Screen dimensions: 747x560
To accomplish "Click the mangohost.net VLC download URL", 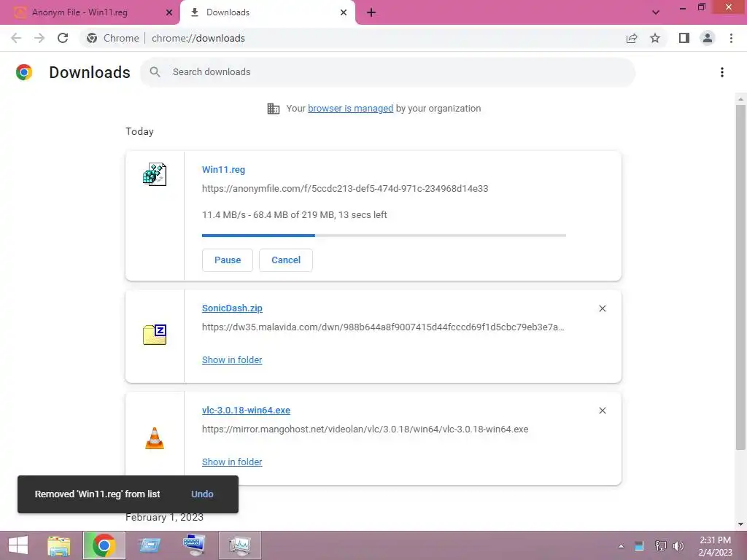I will click(365, 429).
